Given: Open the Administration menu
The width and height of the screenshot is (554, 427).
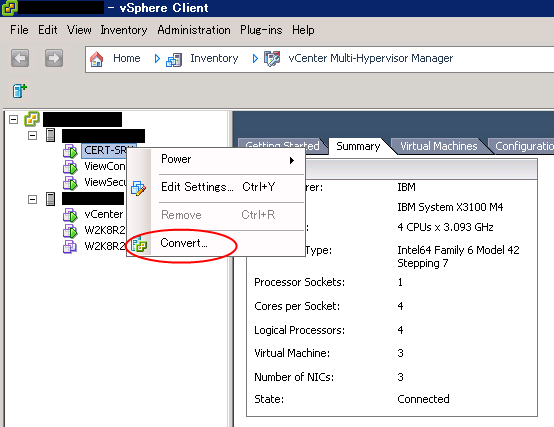Looking at the screenshot, I should click(194, 30).
